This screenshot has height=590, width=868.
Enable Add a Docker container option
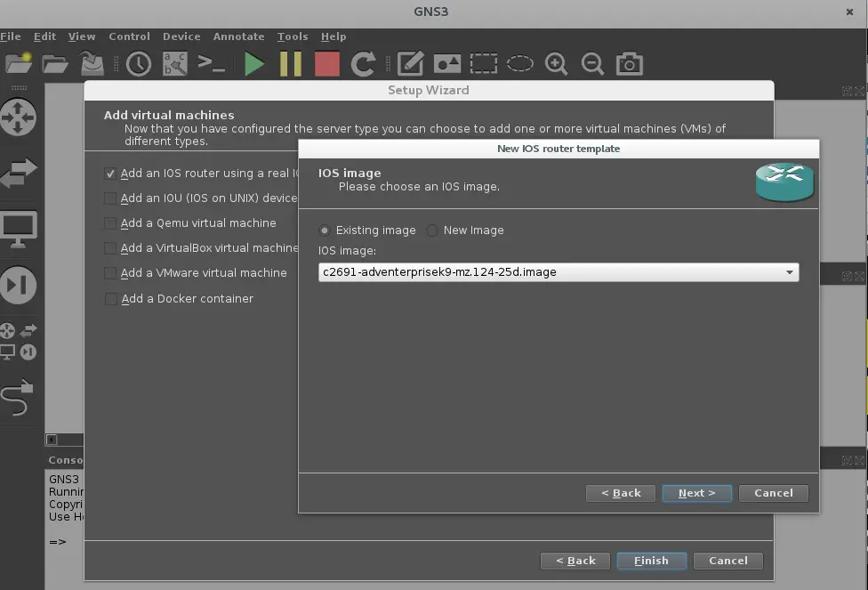pyautogui.click(x=110, y=299)
